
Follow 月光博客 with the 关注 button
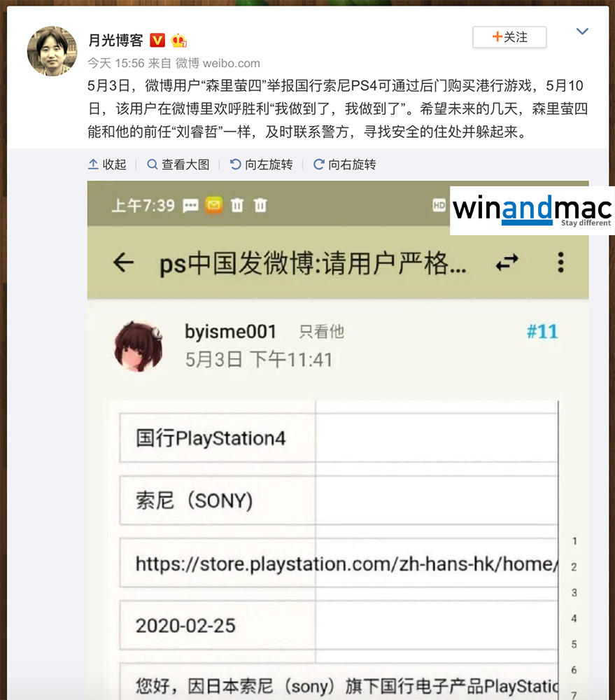[x=509, y=37]
